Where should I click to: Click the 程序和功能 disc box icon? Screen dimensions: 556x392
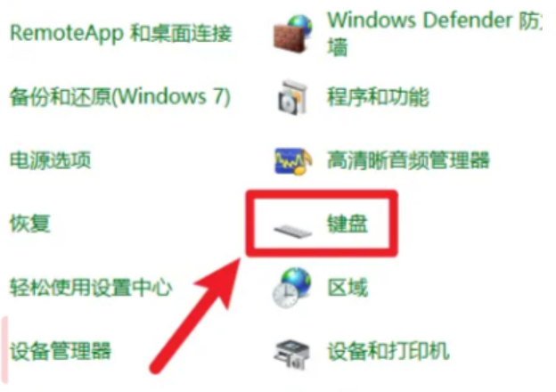[x=292, y=97]
